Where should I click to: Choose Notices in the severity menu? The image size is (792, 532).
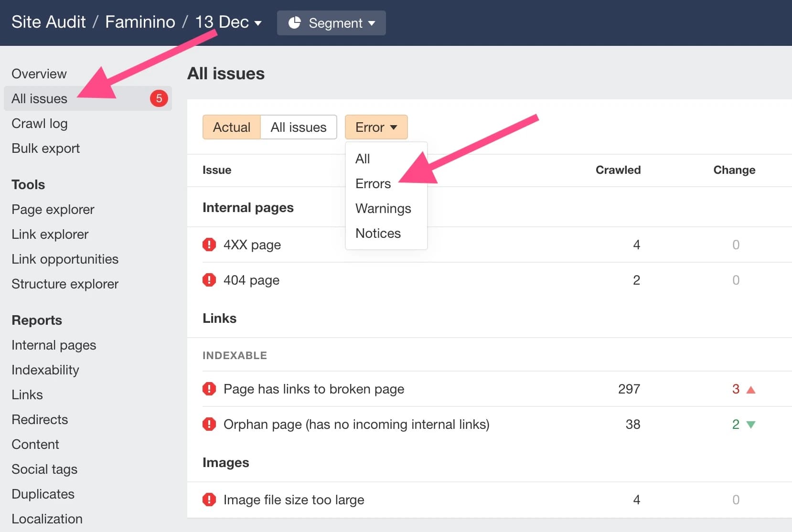tap(378, 233)
